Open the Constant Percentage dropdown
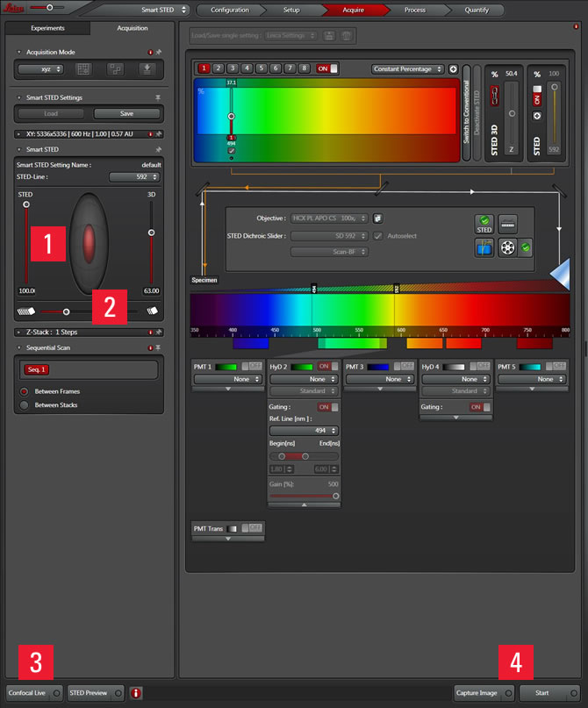 407,68
